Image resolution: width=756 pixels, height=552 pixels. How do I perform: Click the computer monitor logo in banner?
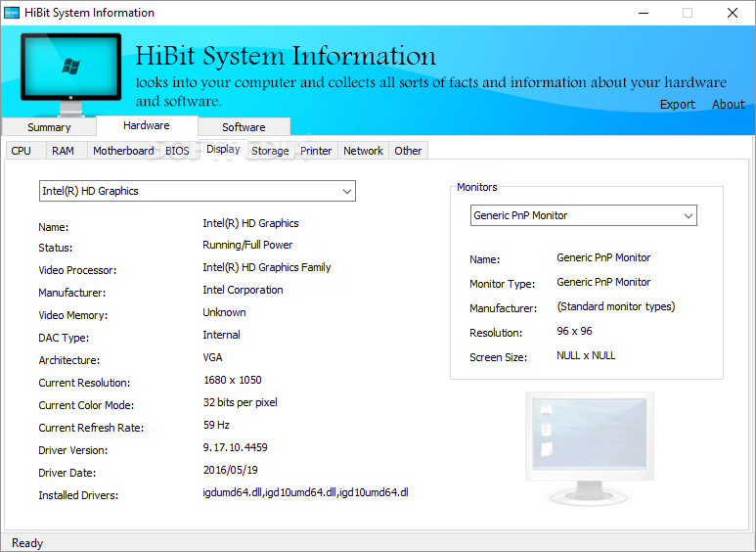70,73
